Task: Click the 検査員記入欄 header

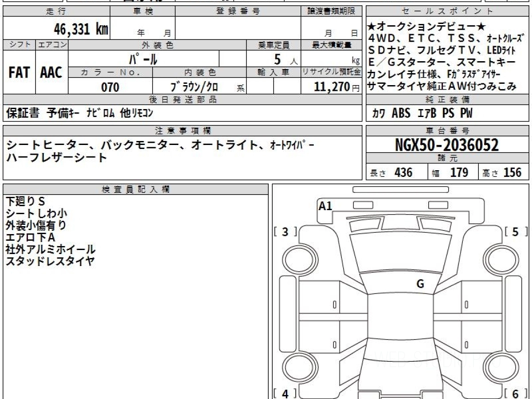Action: point(136,189)
